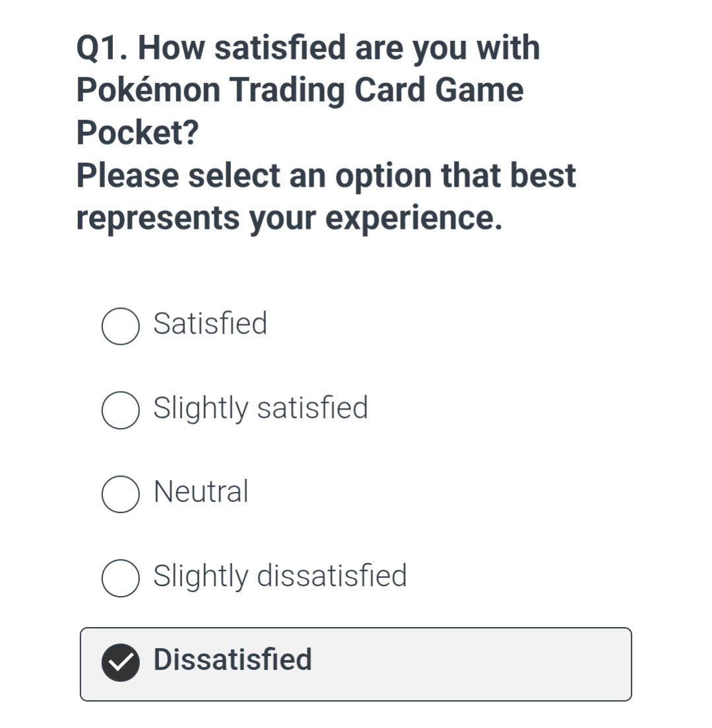The height and width of the screenshot is (728, 712).
Task: Click the checkmark icon beside Dissatisfied
Action: tap(120, 662)
